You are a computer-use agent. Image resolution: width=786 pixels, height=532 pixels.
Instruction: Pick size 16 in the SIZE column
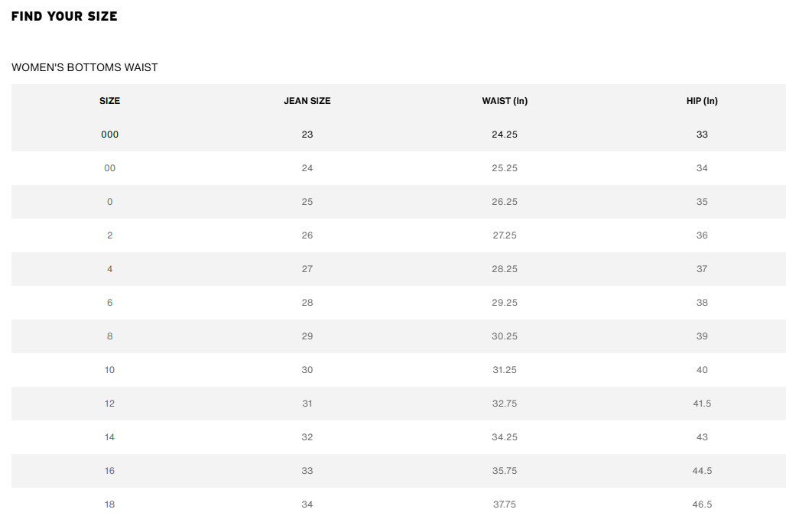109,471
